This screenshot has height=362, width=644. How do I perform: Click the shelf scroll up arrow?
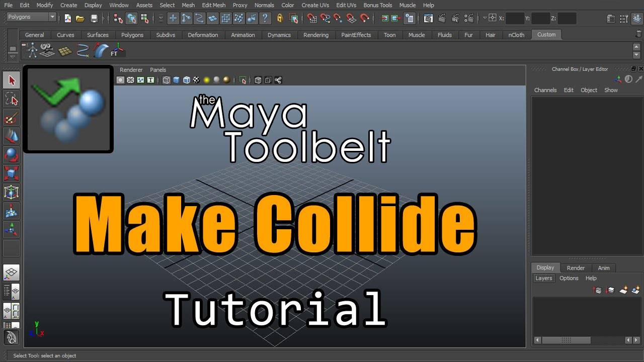tap(636, 47)
